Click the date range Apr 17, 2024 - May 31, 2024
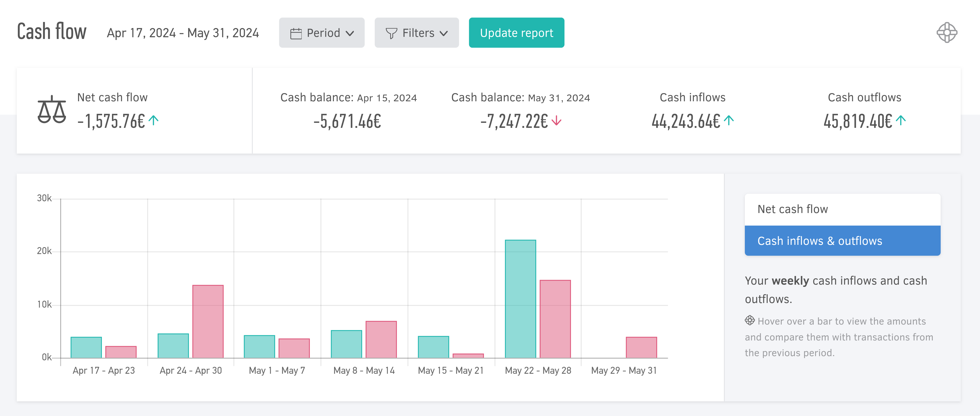Viewport: 980px width, 416px height. click(183, 33)
